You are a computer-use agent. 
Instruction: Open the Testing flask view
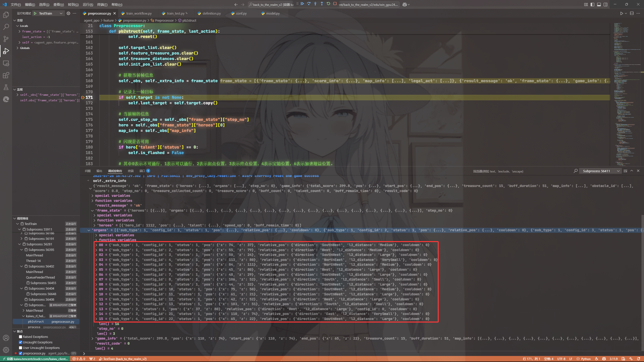coord(6,87)
